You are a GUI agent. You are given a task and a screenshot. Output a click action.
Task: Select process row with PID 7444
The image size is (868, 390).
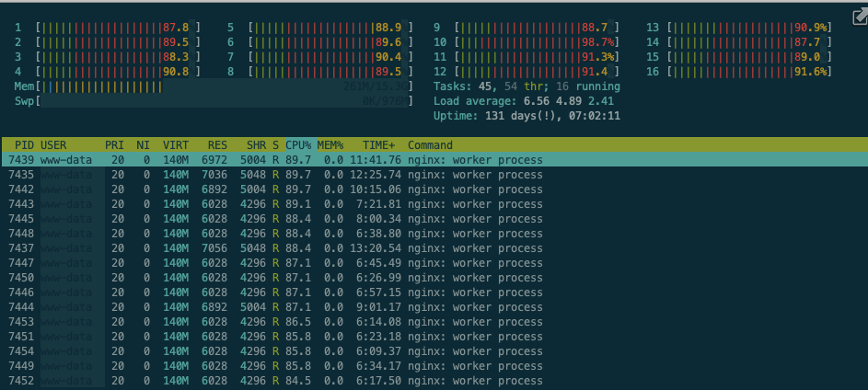(434, 307)
